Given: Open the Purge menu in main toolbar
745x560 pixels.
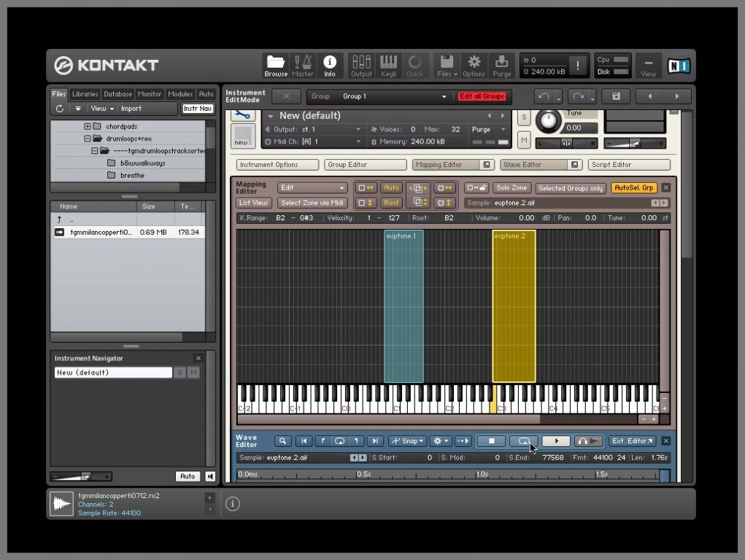Looking at the screenshot, I should coord(502,66).
